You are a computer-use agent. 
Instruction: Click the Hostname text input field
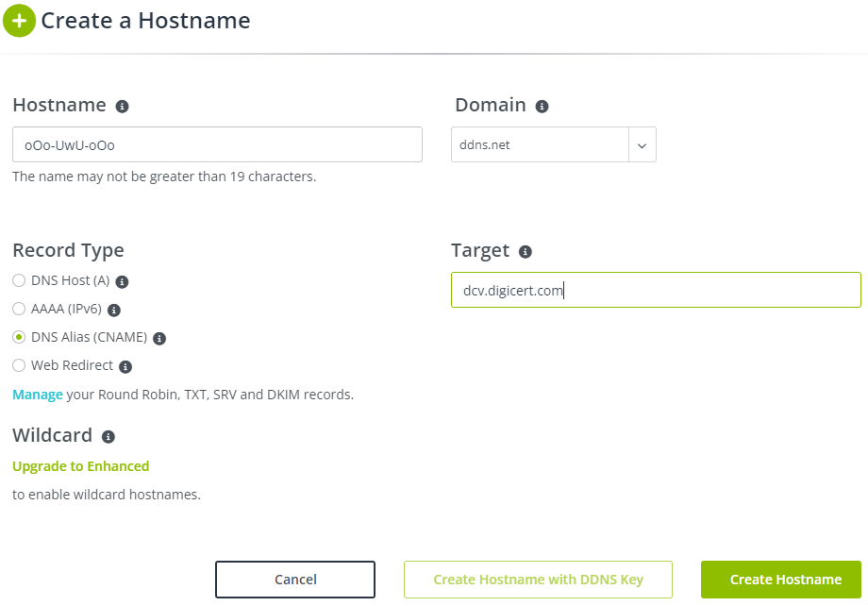[217, 145]
